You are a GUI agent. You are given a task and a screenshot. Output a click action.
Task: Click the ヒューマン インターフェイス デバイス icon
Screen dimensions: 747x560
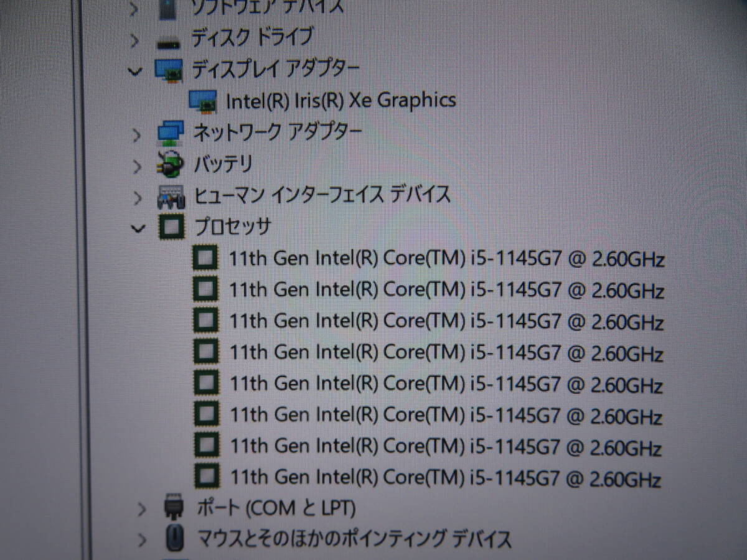[x=171, y=196]
